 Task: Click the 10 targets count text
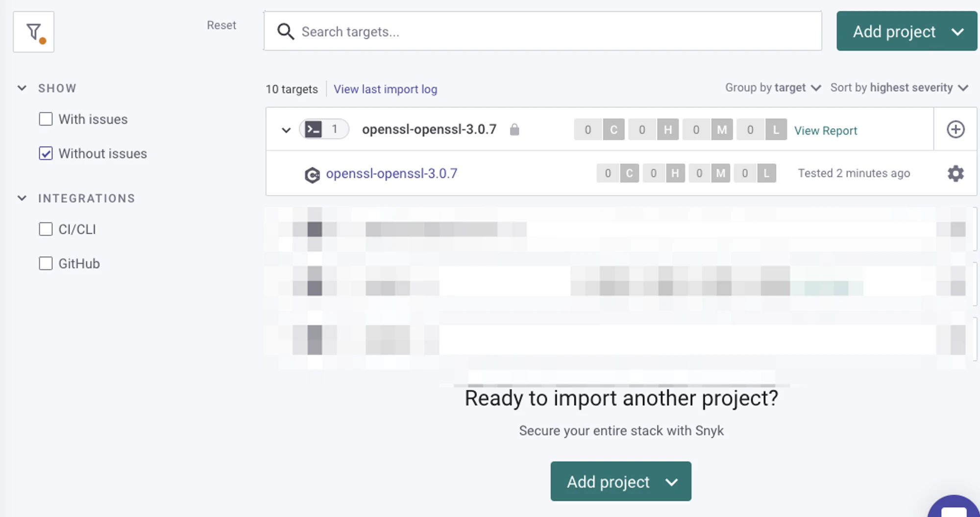[x=292, y=89]
